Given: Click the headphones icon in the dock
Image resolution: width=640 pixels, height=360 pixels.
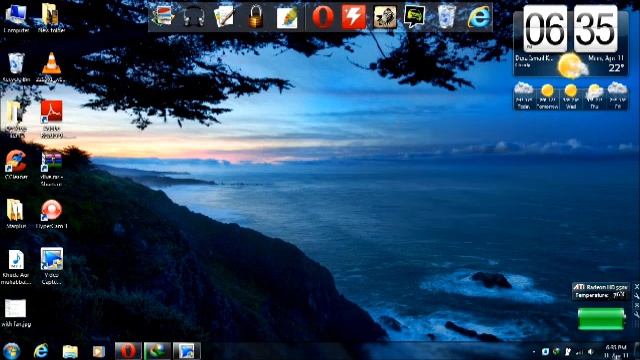Looking at the screenshot, I should pos(193,17).
